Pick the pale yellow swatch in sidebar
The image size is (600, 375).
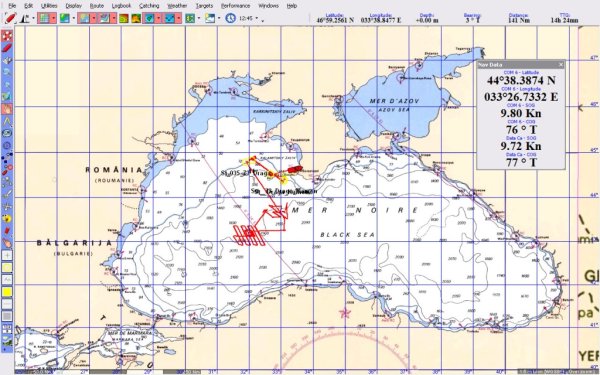pyautogui.click(x=7, y=267)
